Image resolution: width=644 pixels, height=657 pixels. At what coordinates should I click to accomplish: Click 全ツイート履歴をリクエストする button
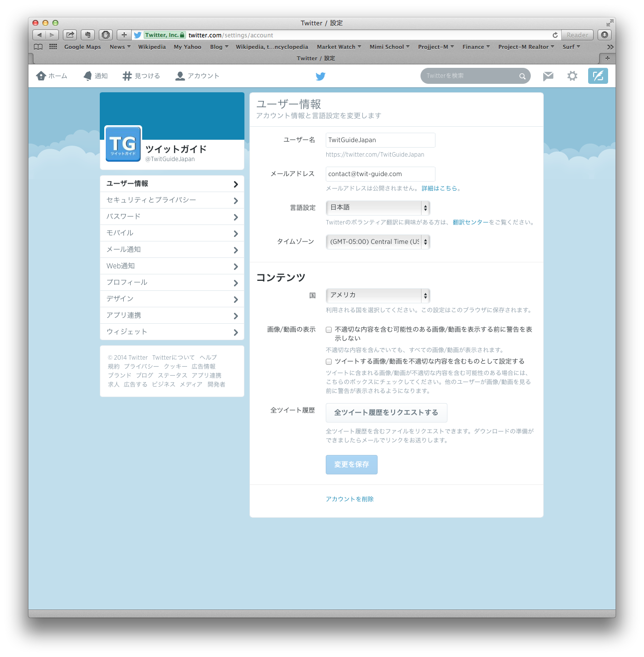coord(386,413)
